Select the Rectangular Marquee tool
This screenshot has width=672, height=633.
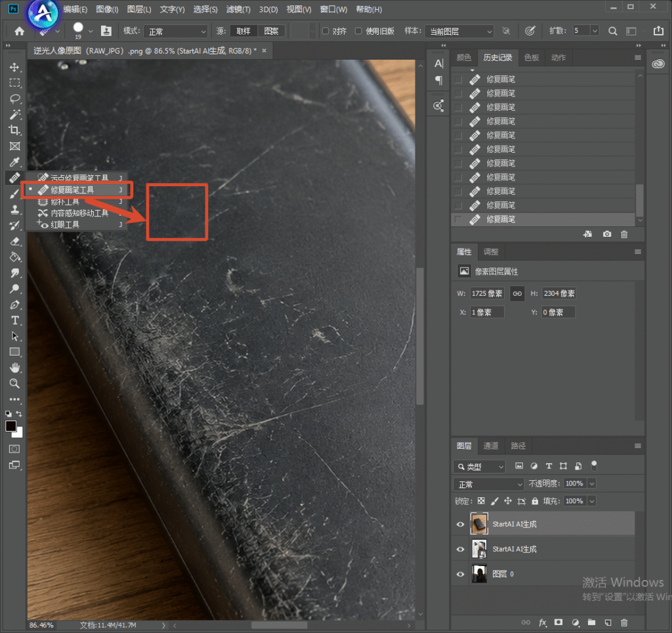coord(14,83)
